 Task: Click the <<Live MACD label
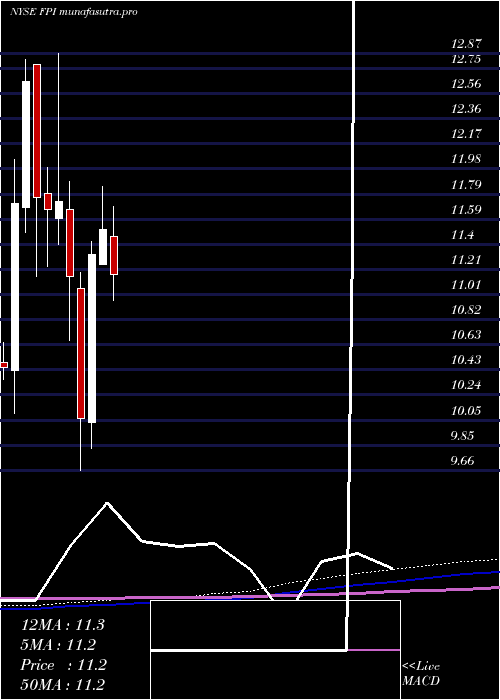pyautogui.click(x=421, y=673)
